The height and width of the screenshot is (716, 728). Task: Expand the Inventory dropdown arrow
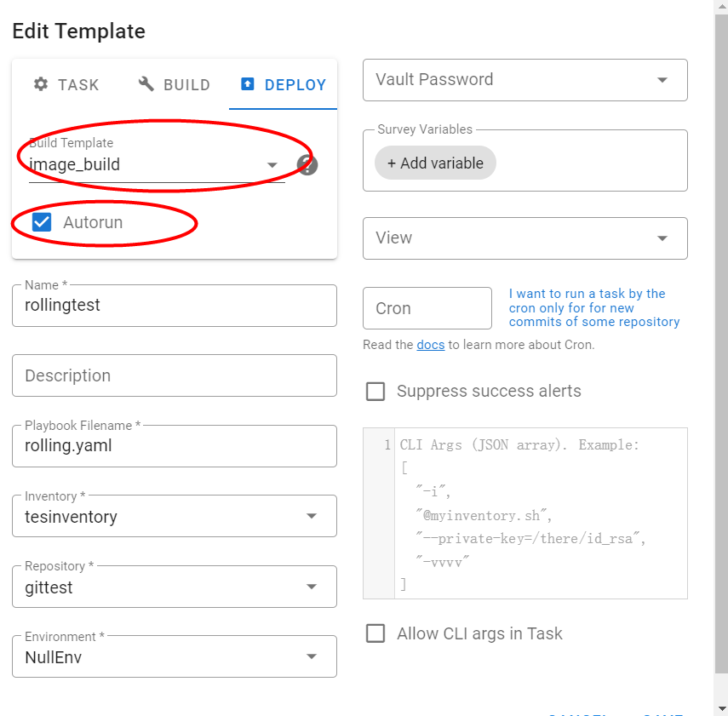click(312, 516)
